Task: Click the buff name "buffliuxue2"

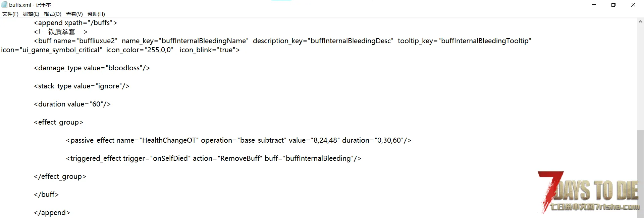Action: (97, 41)
